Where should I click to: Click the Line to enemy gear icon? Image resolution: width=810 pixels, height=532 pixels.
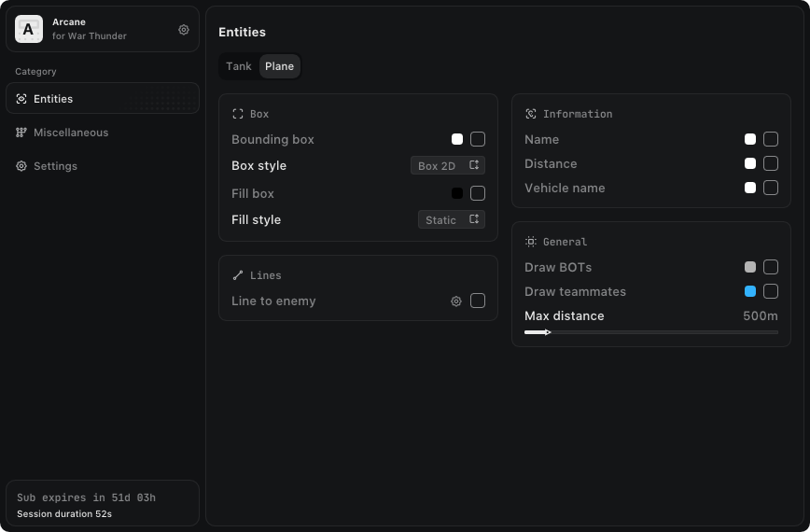click(x=456, y=301)
